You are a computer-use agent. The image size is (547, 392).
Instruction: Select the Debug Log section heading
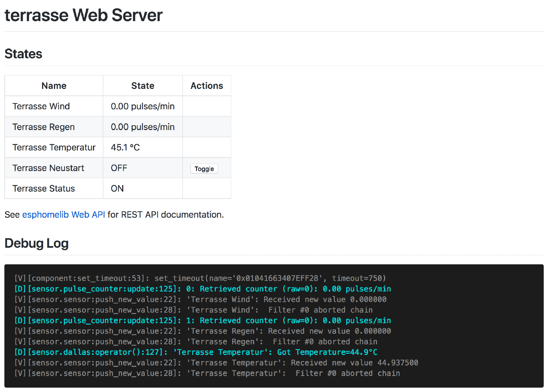point(36,243)
